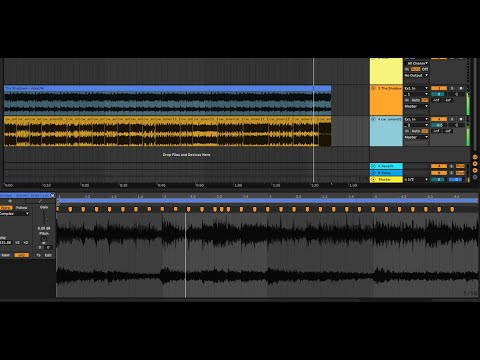Viewport: 480px width, 360px height.
Task: Toggle track 4 activator button
Action: pyautogui.click(x=439, y=119)
